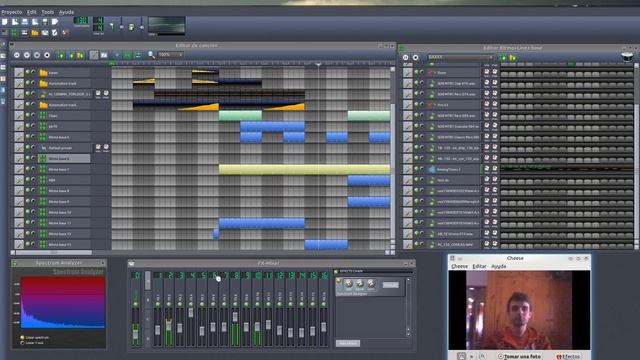
Task: Play the pattern in Beat+Bassline Editor
Action: click(406, 58)
